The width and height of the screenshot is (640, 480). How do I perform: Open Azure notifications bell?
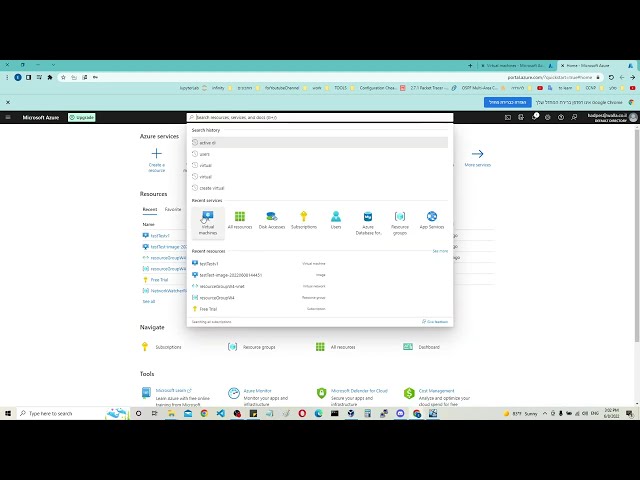coord(534,117)
